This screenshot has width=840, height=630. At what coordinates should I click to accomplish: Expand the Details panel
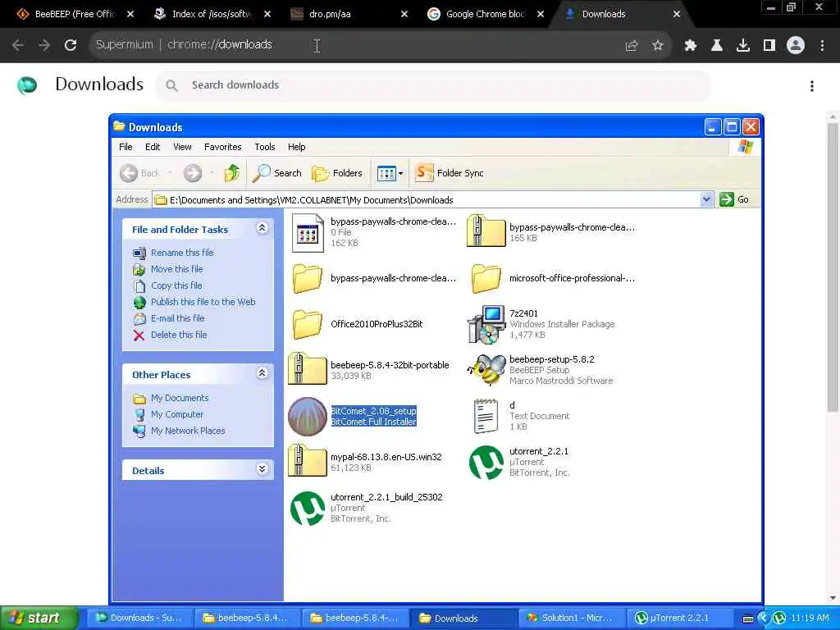point(262,469)
